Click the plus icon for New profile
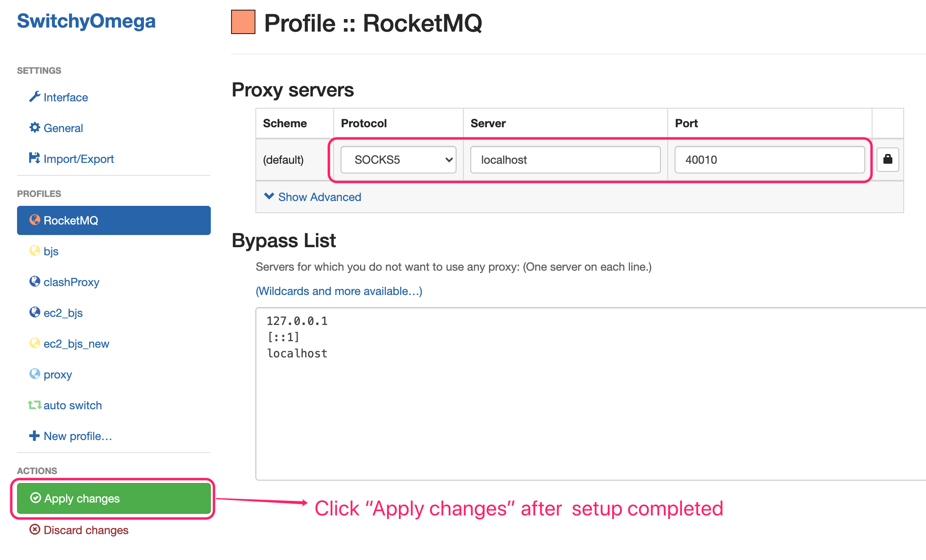This screenshot has width=926, height=560. 34,436
